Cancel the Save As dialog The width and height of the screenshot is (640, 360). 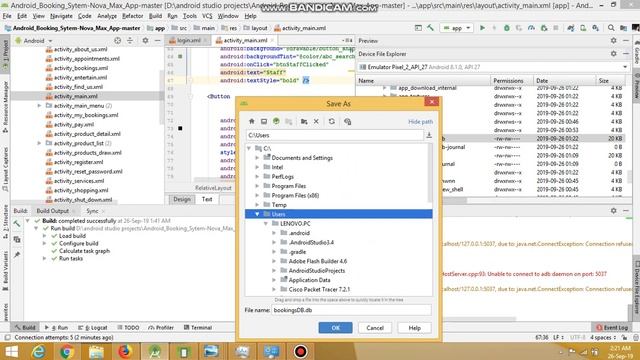click(x=375, y=328)
